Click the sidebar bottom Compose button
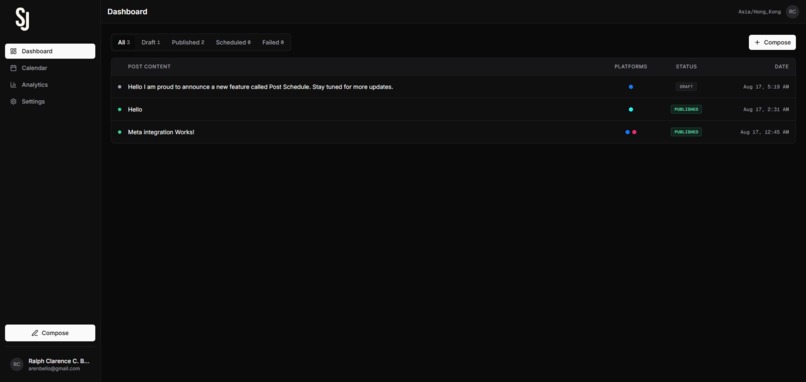Image resolution: width=806 pixels, height=382 pixels. point(50,333)
